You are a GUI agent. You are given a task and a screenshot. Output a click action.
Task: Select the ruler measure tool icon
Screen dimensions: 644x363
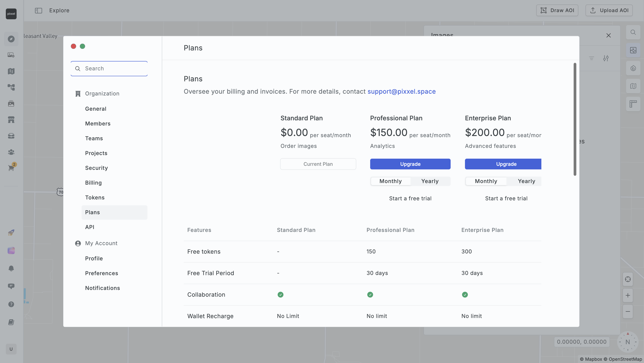[633, 104]
